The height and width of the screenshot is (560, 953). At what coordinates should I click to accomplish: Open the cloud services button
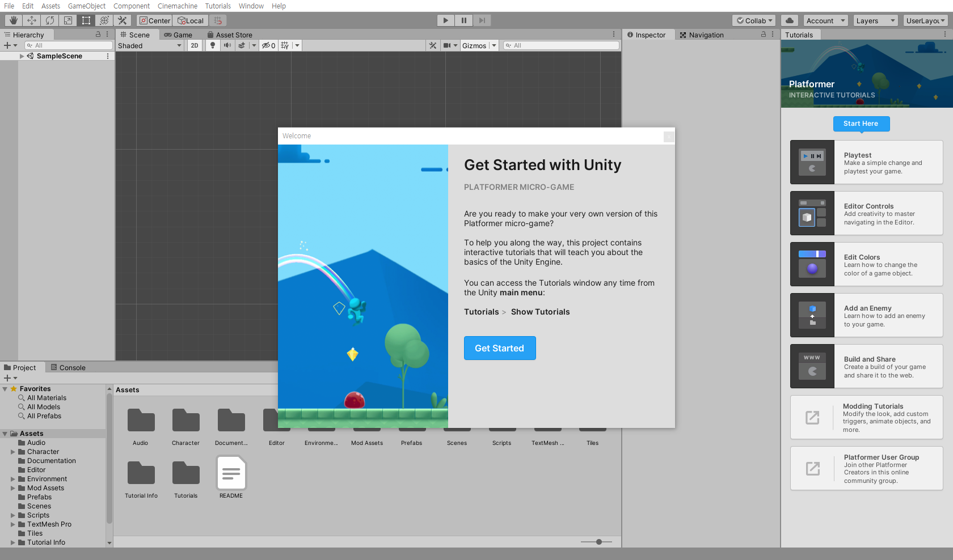[x=790, y=20]
